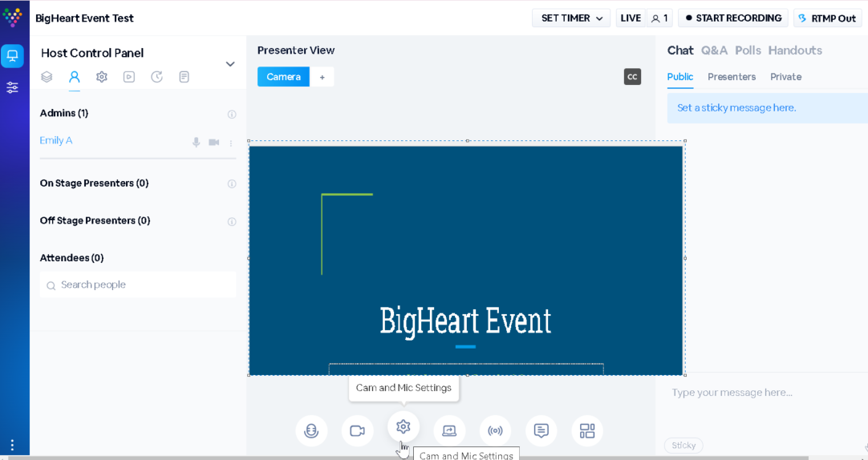This screenshot has width=868, height=460.
Task: Click the LIVE button
Action: (631, 18)
